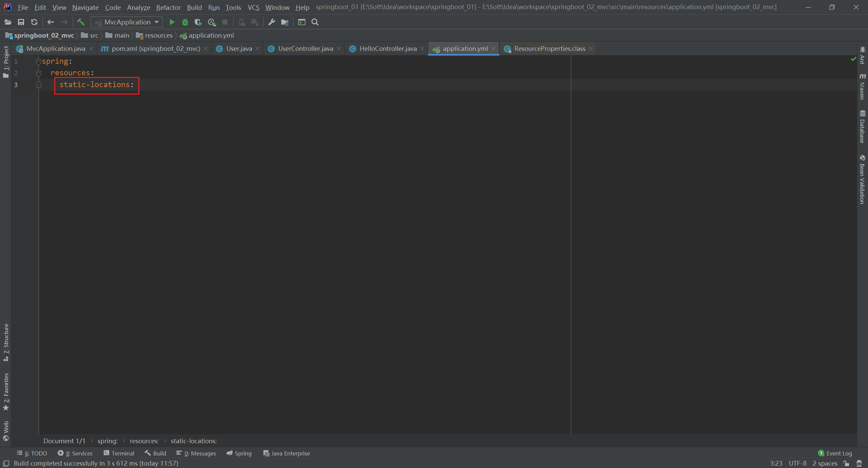Place cursor after static-locations: on line 3
Screen dimensions: 868x468
tap(134, 85)
